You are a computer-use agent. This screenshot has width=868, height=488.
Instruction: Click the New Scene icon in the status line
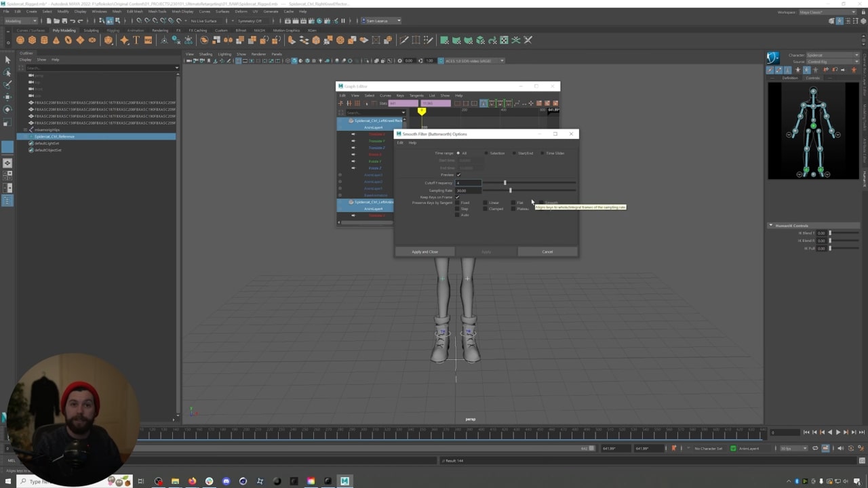[x=49, y=21]
